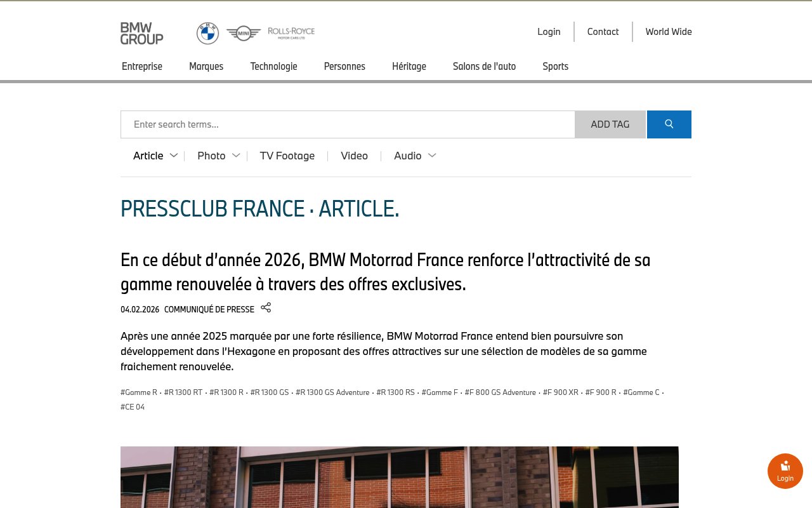Screen dimensions: 812x508
Task: Select the Video tab
Action: (354, 156)
